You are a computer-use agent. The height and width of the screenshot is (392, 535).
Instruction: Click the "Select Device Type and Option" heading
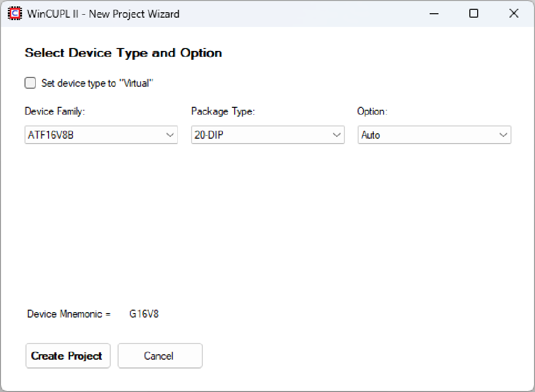(x=123, y=53)
